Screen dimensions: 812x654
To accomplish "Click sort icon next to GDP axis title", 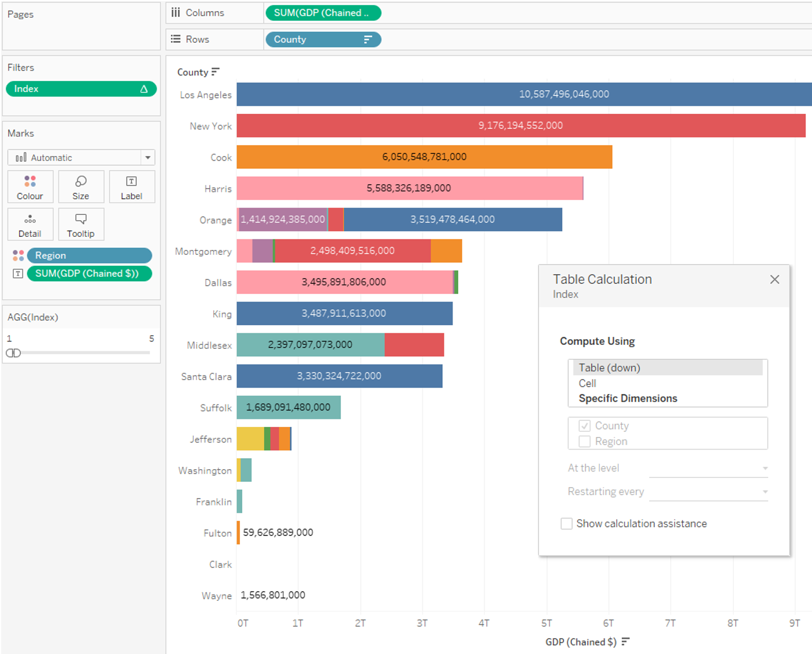I will pos(625,642).
